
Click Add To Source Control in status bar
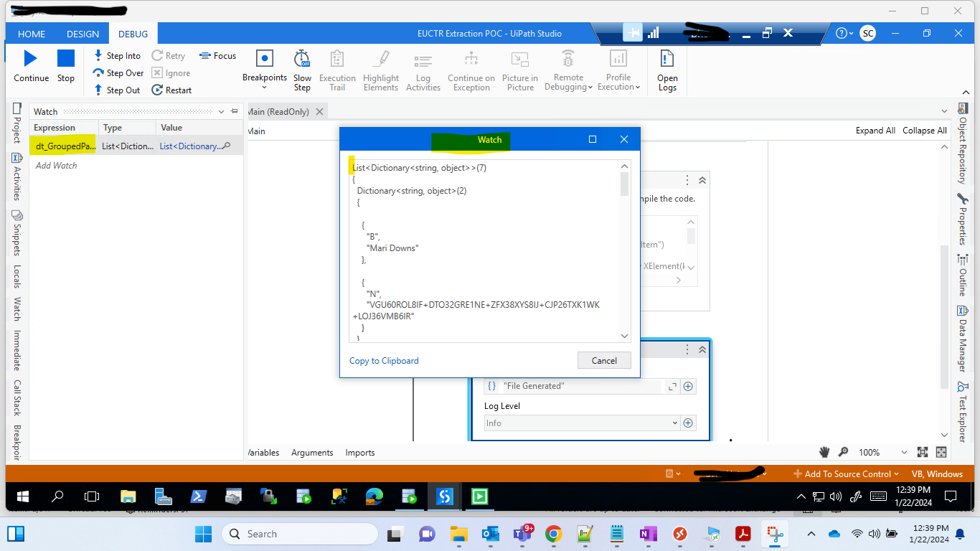tap(846, 474)
